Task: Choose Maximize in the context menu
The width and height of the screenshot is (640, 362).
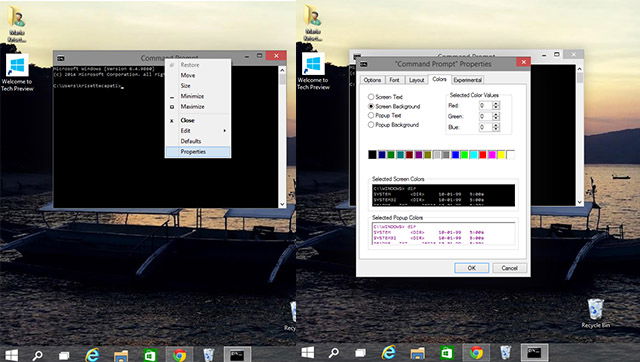Action: (198, 107)
